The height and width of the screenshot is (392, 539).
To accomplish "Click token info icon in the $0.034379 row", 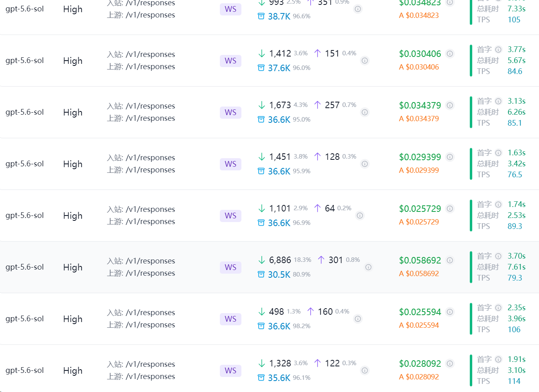I will click(x=365, y=112).
